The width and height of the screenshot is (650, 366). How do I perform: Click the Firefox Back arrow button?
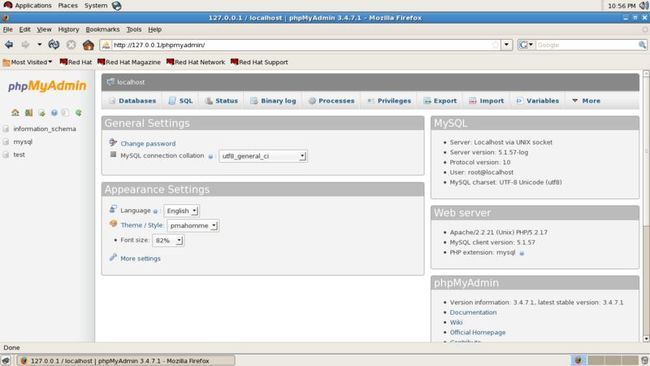[x=9, y=44]
